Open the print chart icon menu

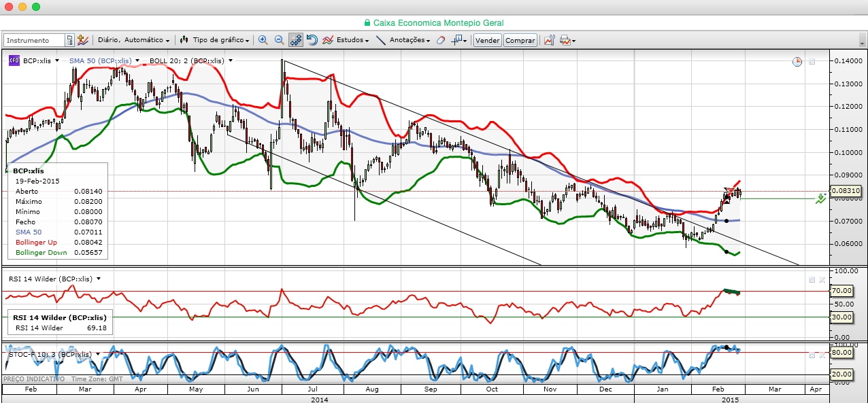point(566,41)
